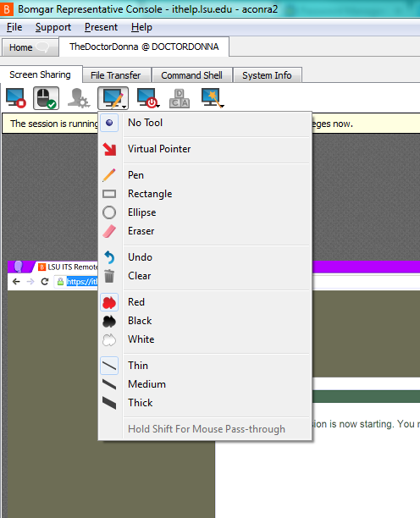Pick the Red color swatch
The width and height of the screenshot is (420, 518).
coord(109,302)
